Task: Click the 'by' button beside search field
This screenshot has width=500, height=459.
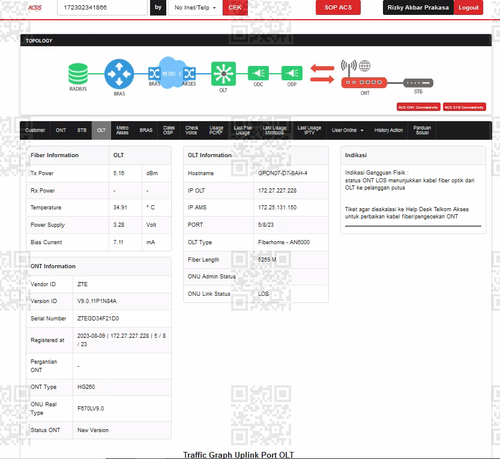Action: pos(158,7)
